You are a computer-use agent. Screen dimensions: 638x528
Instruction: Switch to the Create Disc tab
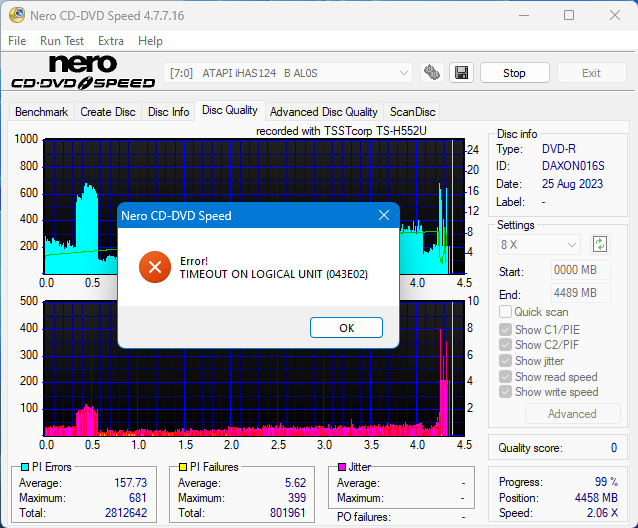coord(108,111)
